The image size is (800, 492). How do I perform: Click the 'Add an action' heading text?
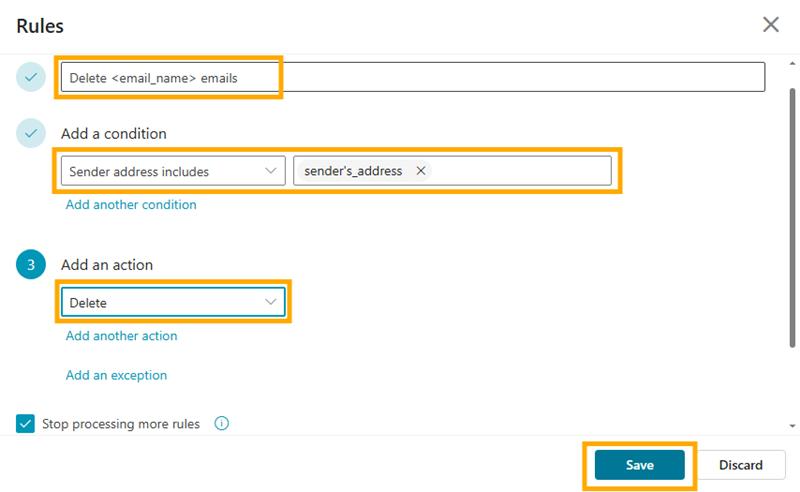(107, 265)
